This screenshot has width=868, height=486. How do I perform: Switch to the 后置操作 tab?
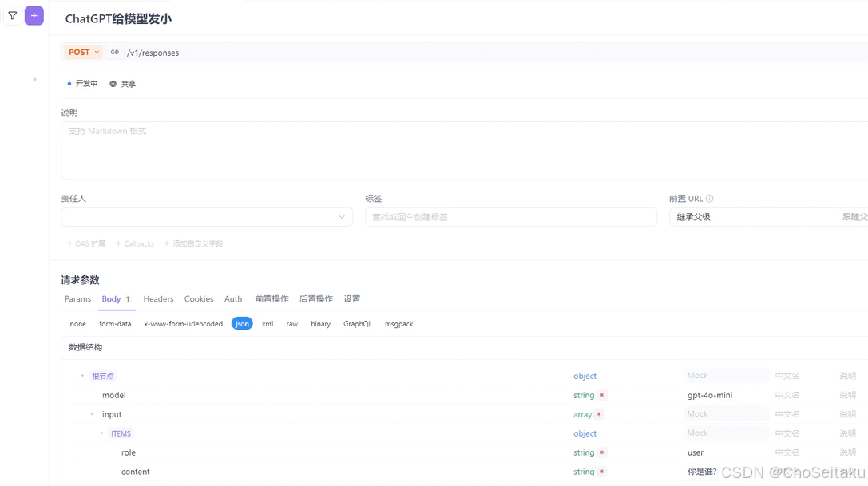pos(316,299)
